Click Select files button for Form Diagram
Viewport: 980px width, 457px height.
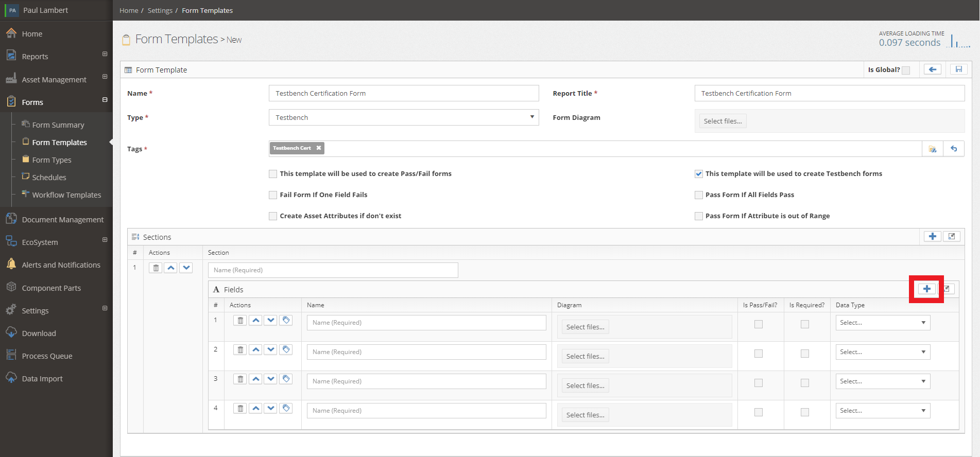723,121
